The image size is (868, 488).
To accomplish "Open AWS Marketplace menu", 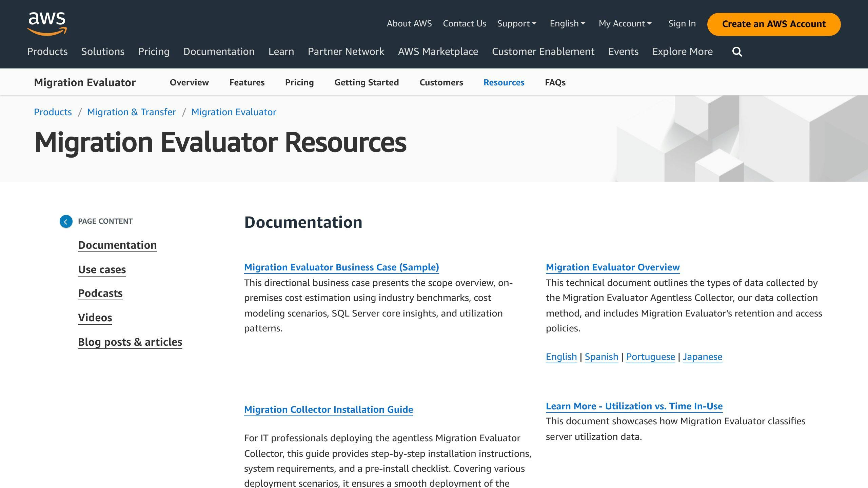I will tap(438, 52).
